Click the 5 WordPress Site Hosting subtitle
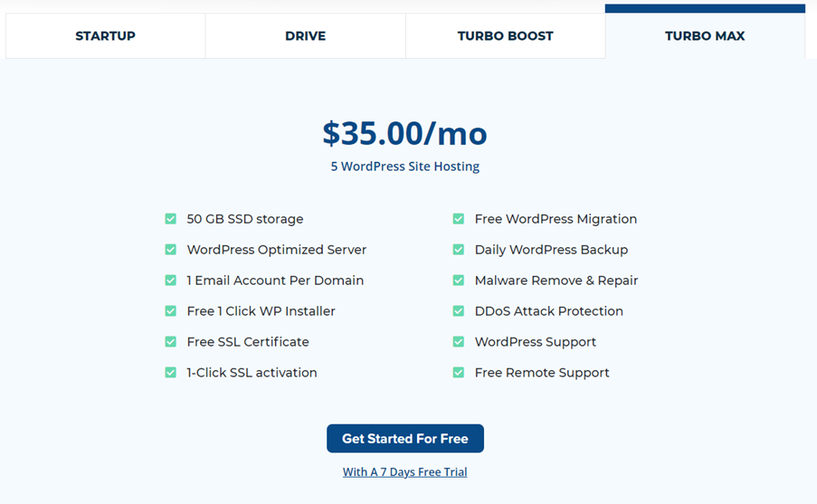Screen dimensions: 817x504 coord(404,166)
